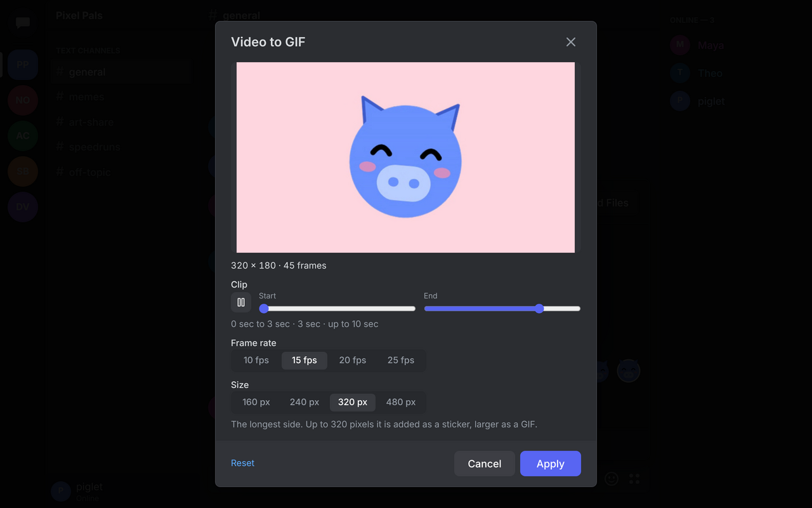
Task: Switch to the #off-topic channel
Action: 121,172
